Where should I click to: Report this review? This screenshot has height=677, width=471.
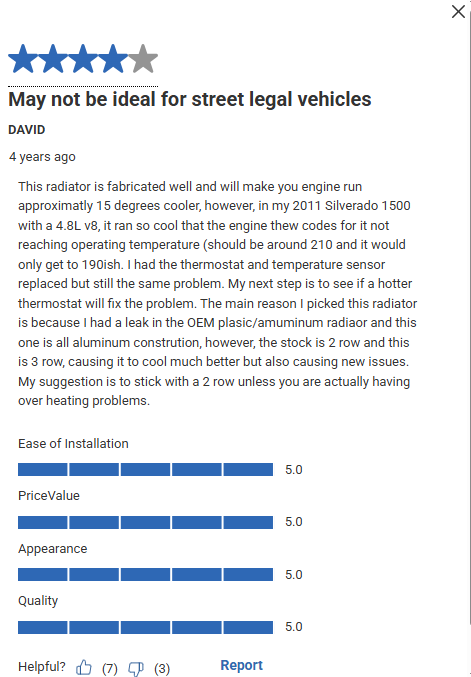241,665
